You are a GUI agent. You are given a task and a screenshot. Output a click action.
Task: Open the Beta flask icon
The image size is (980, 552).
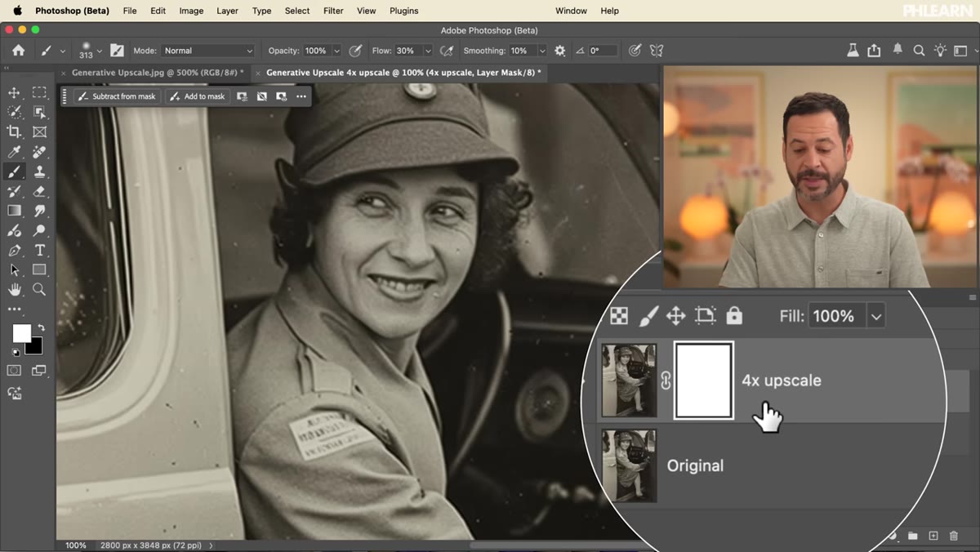tap(853, 51)
